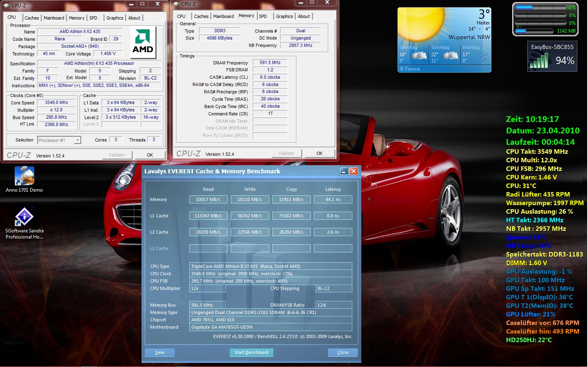The height and width of the screenshot is (367, 588).
Task: Click Sonntag forecast cloud icon
Action: click(451, 56)
